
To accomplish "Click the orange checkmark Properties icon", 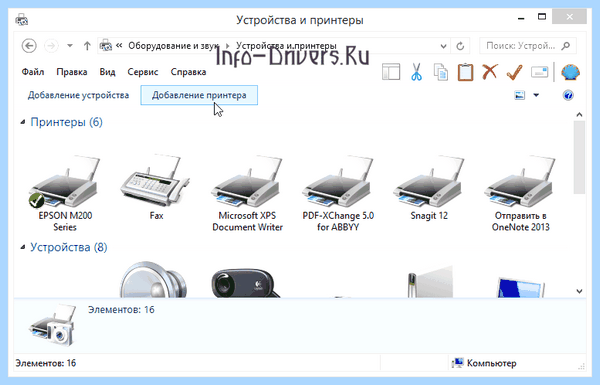I will point(514,72).
